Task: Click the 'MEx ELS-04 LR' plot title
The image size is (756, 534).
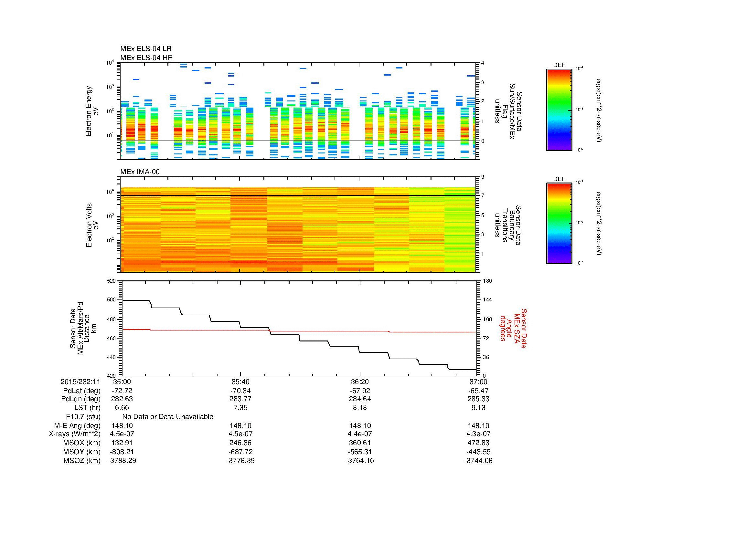Action: tap(145, 49)
